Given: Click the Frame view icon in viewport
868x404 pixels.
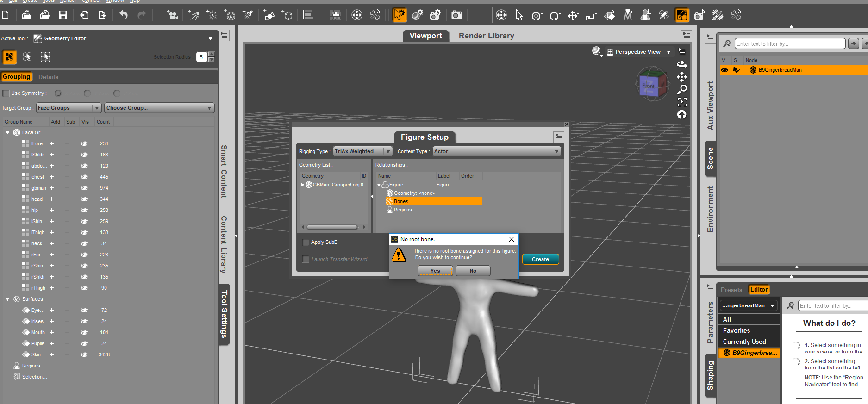Looking at the screenshot, I should pyautogui.click(x=682, y=102).
